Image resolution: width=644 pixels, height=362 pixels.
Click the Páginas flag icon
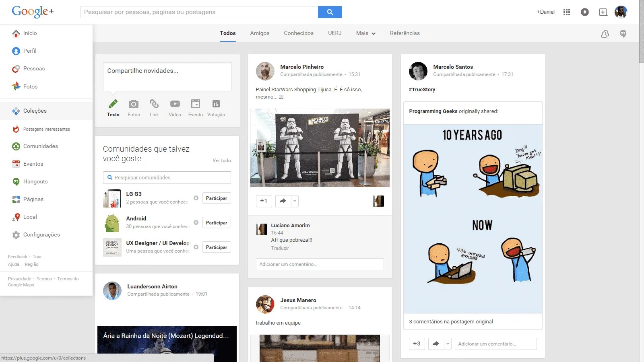pos(16,200)
